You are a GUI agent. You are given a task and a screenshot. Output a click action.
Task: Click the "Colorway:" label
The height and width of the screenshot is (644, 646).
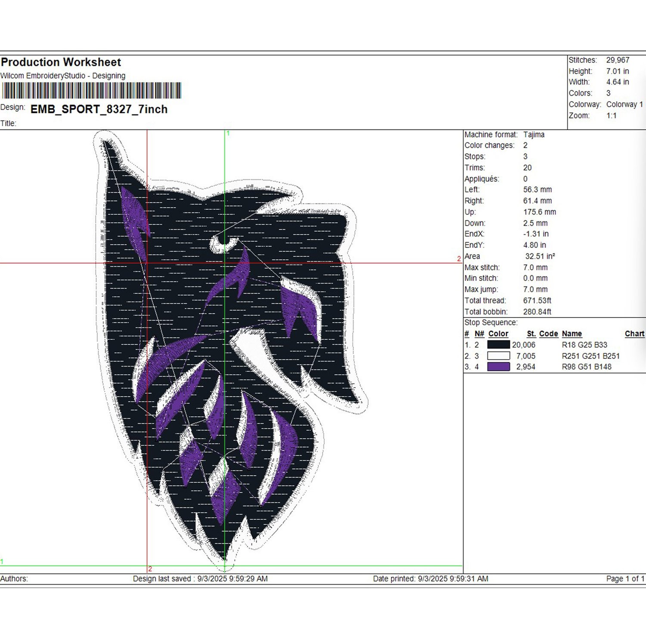click(585, 104)
